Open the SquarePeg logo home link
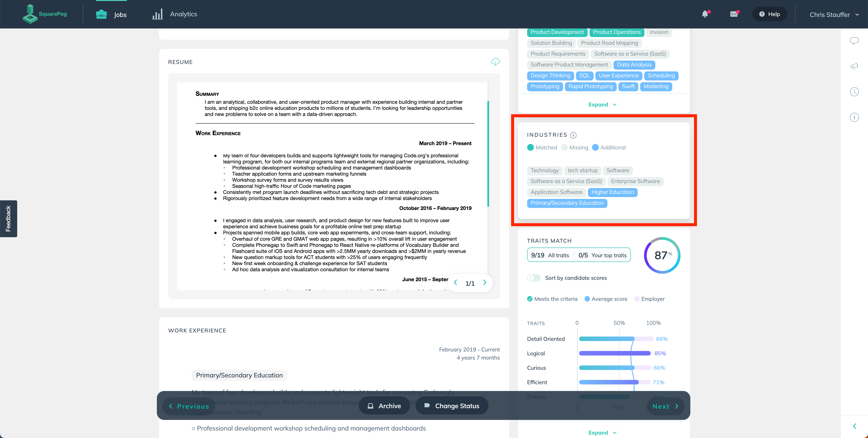 [45, 14]
